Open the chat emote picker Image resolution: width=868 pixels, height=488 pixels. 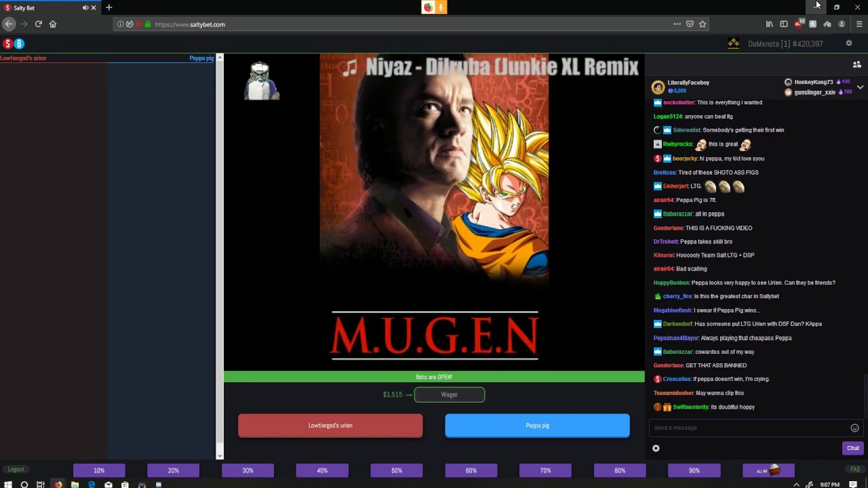pyautogui.click(x=854, y=428)
